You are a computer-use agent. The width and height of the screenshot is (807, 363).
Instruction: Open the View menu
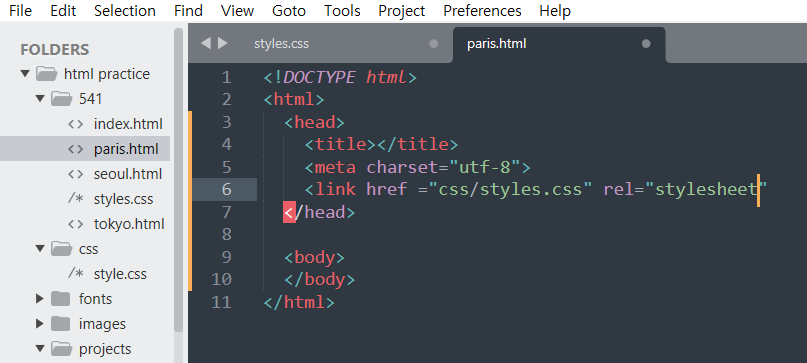coord(237,11)
